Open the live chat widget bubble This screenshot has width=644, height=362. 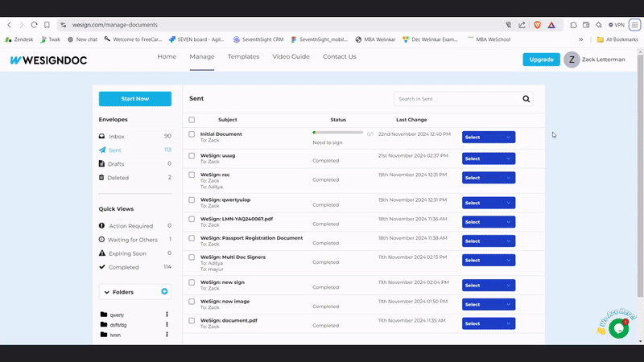[x=617, y=327]
